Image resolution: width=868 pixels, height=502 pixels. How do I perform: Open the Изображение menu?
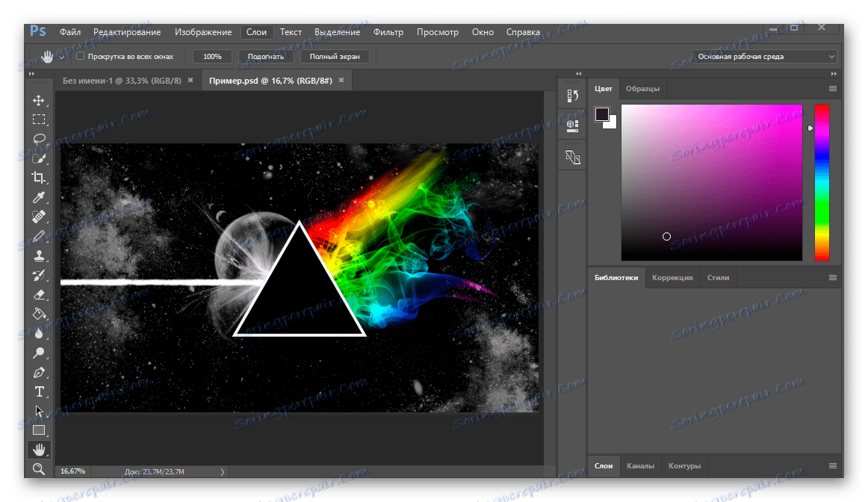[x=203, y=32]
